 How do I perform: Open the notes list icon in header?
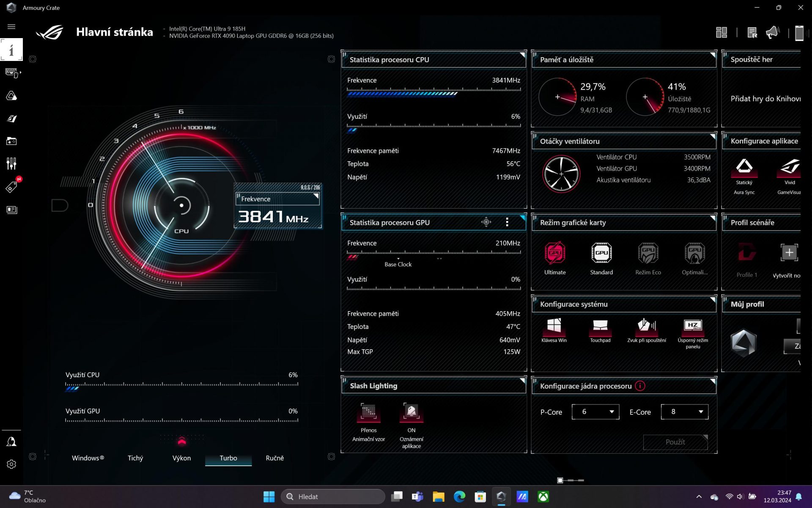pos(752,33)
